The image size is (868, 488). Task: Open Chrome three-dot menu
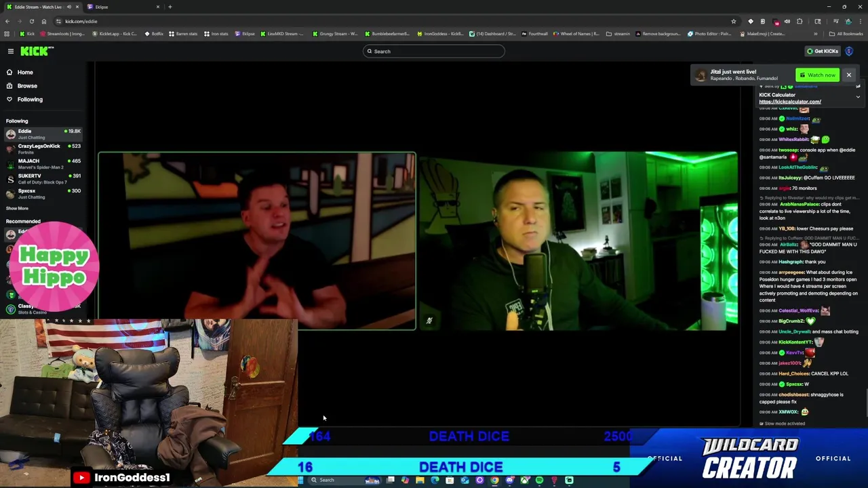click(861, 21)
